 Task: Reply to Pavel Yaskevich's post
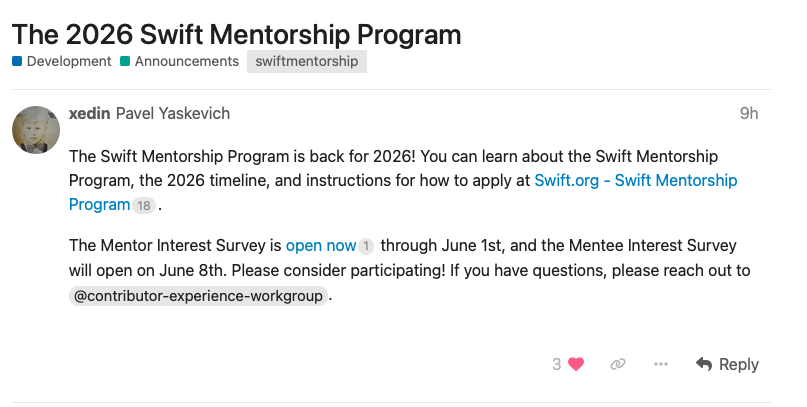(727, 364)
